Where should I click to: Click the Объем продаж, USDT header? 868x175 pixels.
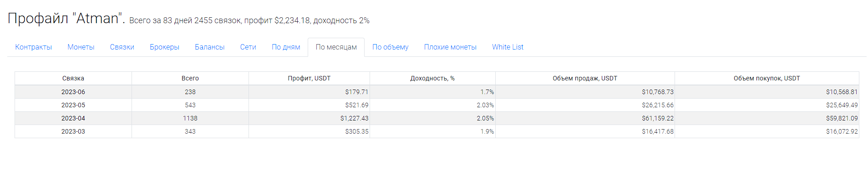coord(585,78)
